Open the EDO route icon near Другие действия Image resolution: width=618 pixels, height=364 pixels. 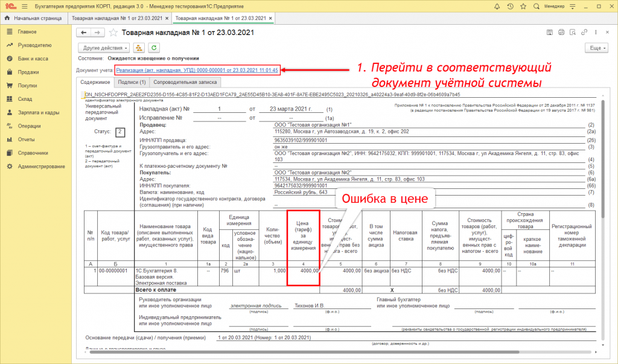pyautogui.click(x=138, y=48)
